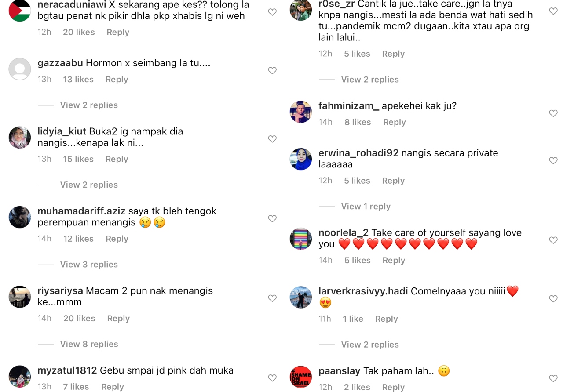Tap the heart on gazzaabu's comment

(x=272, y=70)
